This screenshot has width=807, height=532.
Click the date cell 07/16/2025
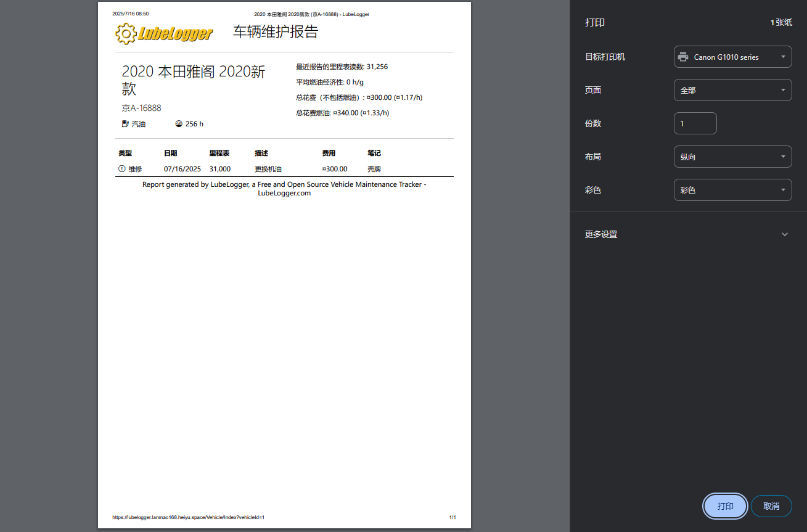tap(182, 169)
